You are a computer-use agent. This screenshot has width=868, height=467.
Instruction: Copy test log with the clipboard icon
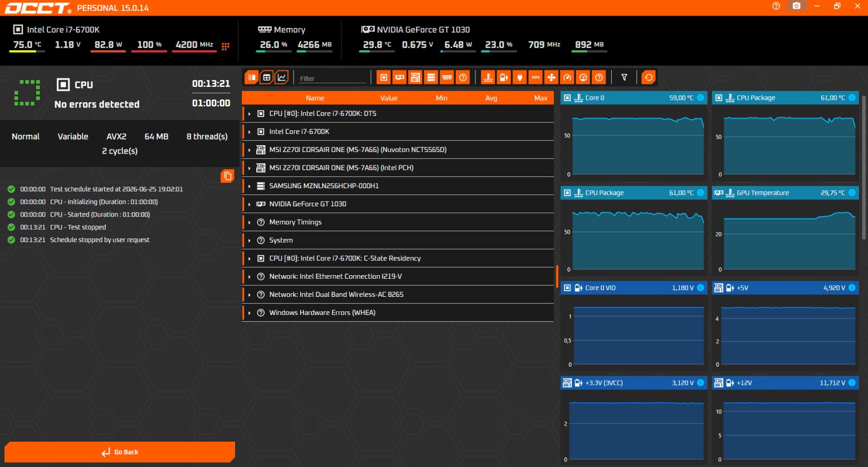tap(227, 176)
